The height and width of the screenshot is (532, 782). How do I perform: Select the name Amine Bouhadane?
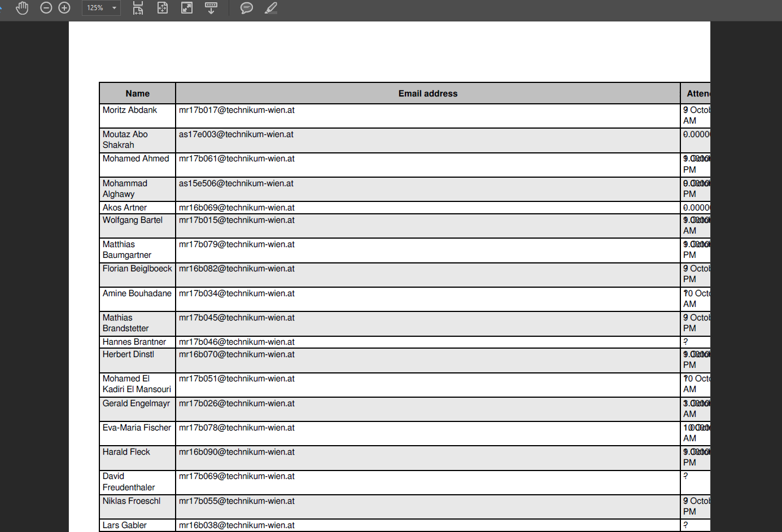137,293
